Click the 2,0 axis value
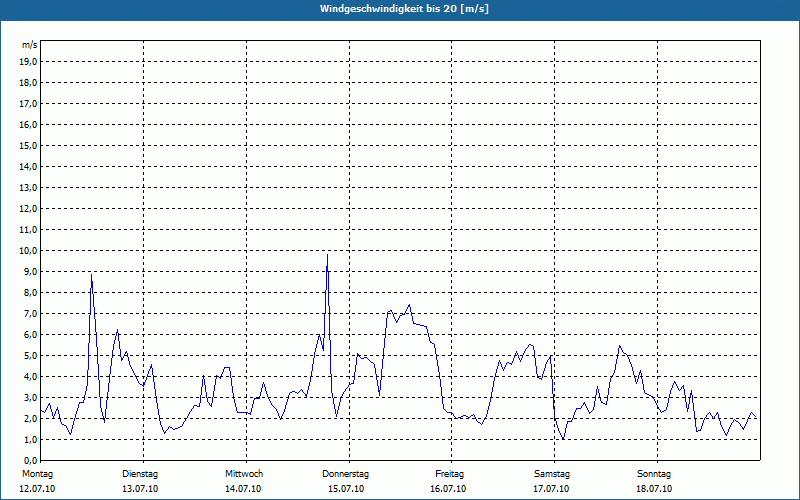800x500 pixels. coord(31,419)
